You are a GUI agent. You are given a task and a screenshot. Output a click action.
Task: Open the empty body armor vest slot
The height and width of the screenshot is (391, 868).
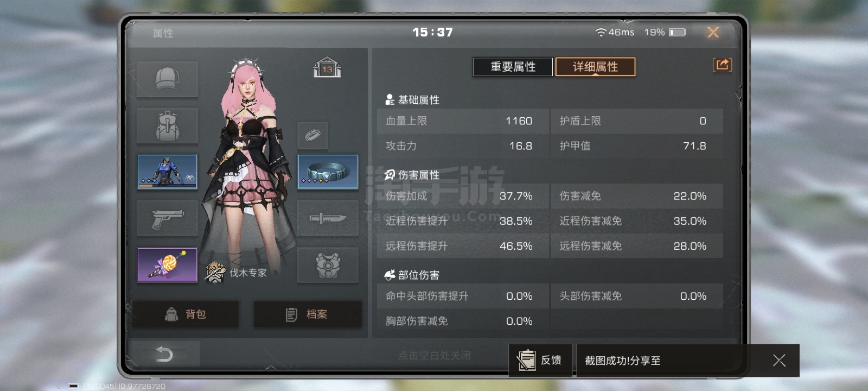click(328, 265)
